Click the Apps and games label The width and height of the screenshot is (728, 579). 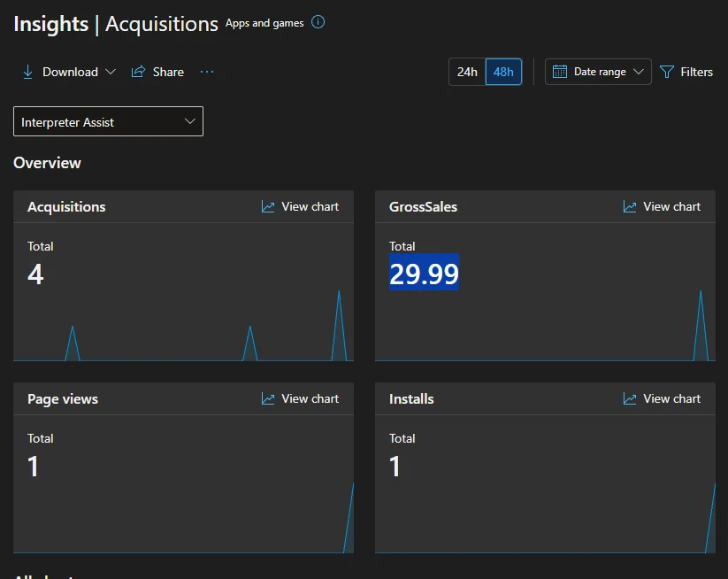point(264,23)
